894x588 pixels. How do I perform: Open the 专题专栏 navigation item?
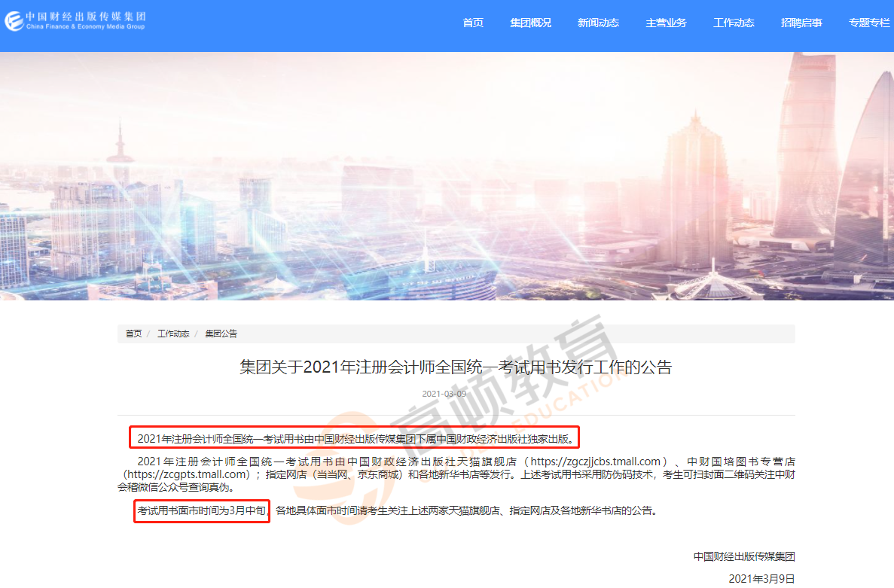point(869,23)
